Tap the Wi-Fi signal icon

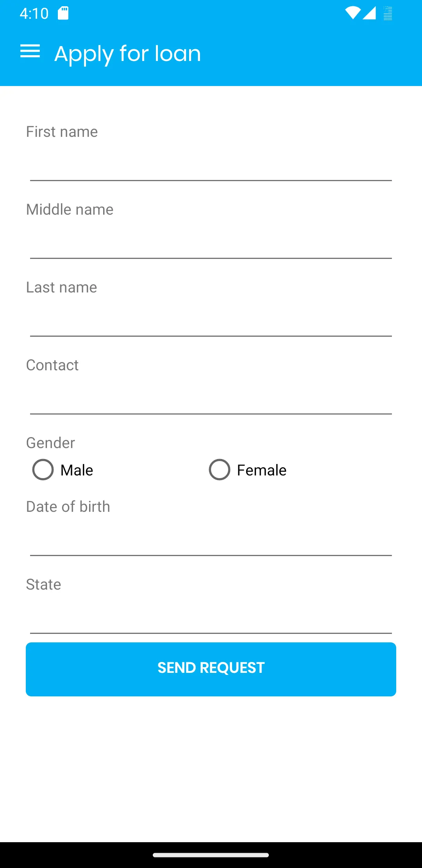pos(352,13)
